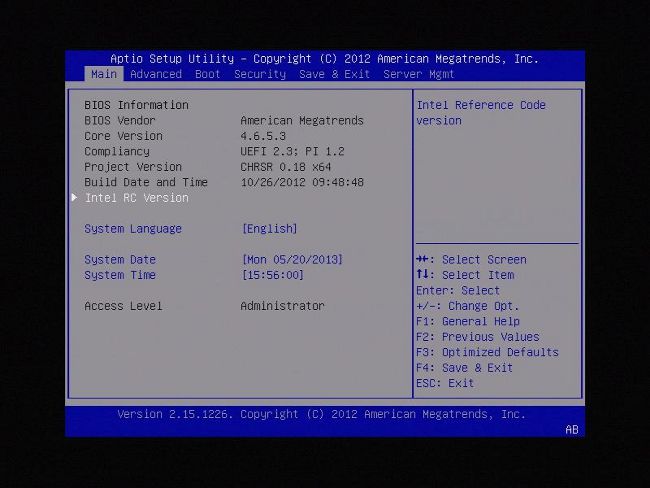This screenshot has height=488, width=650.
Task: Select the System Language label
Action: coord(133,229)
